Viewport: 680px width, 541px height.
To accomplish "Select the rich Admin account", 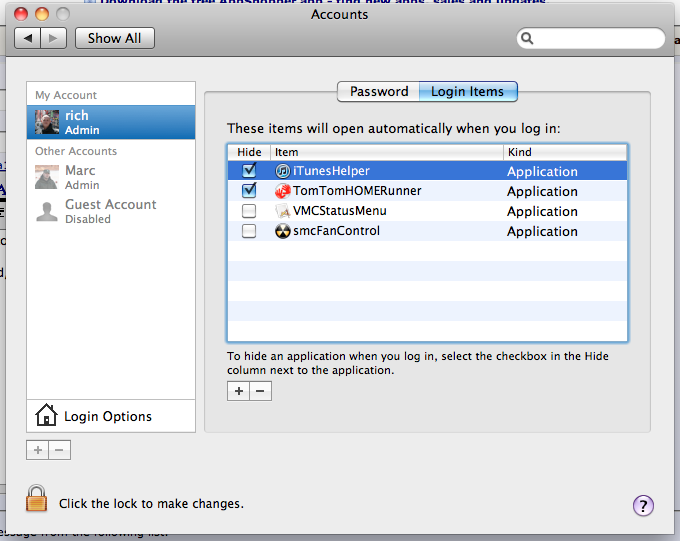I will click(111, 122).
